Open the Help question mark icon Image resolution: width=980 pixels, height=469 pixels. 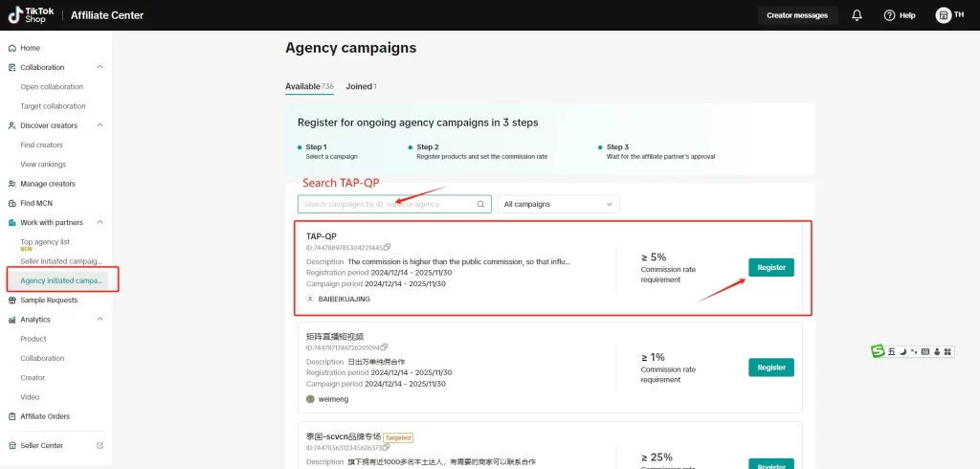[889, 15]
